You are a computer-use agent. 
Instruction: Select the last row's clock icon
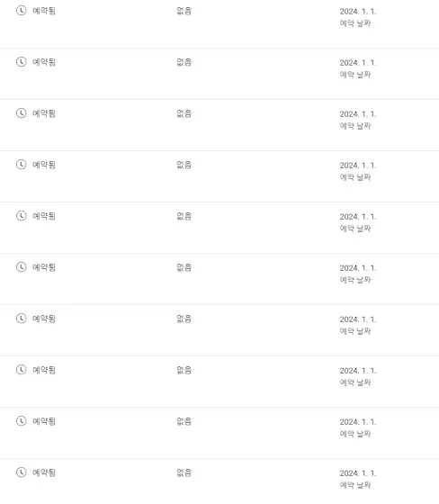tap(22, 472)
